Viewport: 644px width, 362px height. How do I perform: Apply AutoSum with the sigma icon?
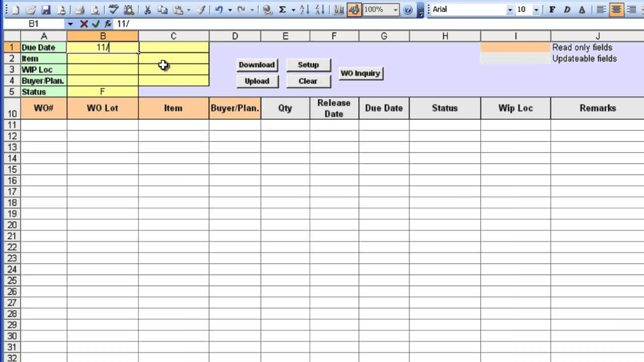(x=282, y=10)
